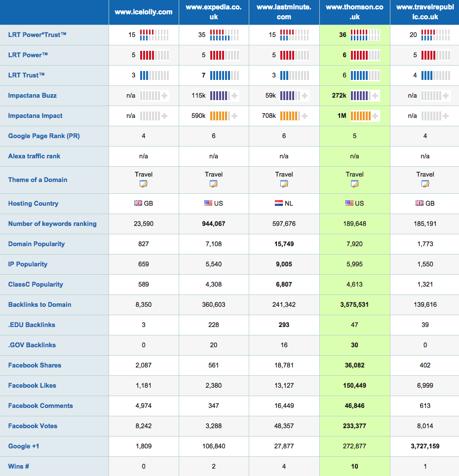Click the LRT Power*Trust bar for expedia

point(224,35)
